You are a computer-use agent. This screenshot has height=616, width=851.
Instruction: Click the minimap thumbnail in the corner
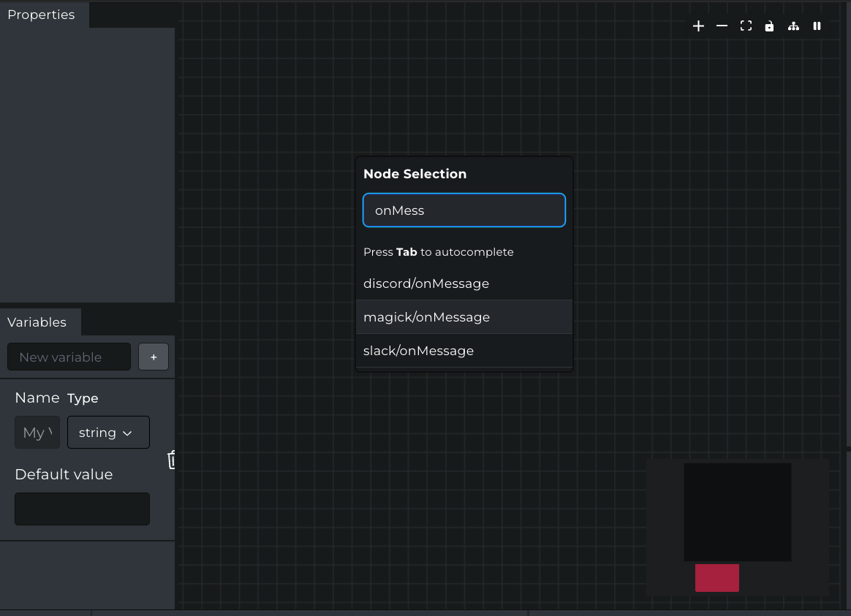point(737,512)
